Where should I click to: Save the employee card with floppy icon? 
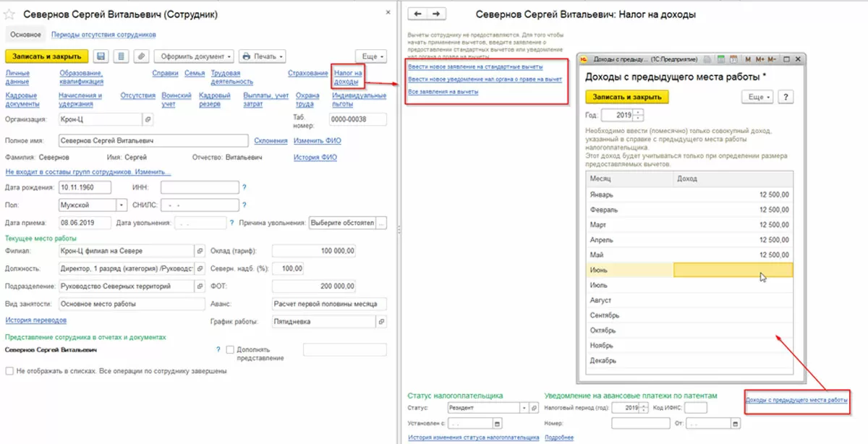pyautogui.click(x=101, y=56)
